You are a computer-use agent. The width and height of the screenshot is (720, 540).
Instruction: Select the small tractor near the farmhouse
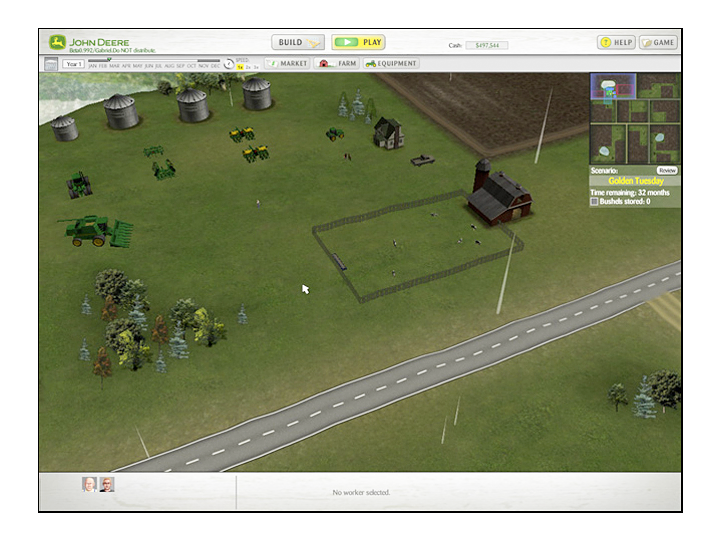(x=335, y=134)
